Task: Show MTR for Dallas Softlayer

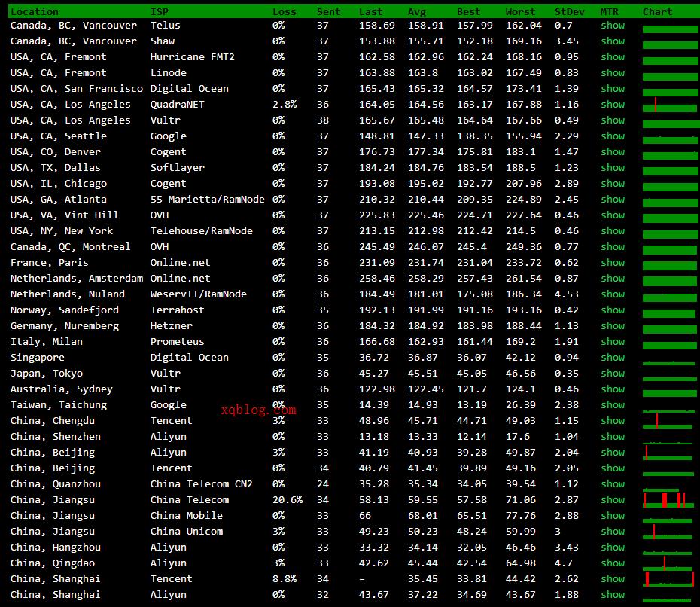Action: coord(613,167)
